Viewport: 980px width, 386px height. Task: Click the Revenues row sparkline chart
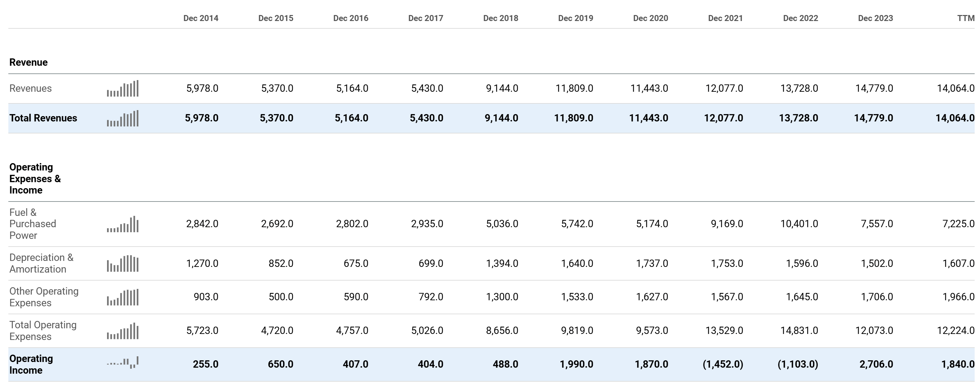click(x=123, y=88)
